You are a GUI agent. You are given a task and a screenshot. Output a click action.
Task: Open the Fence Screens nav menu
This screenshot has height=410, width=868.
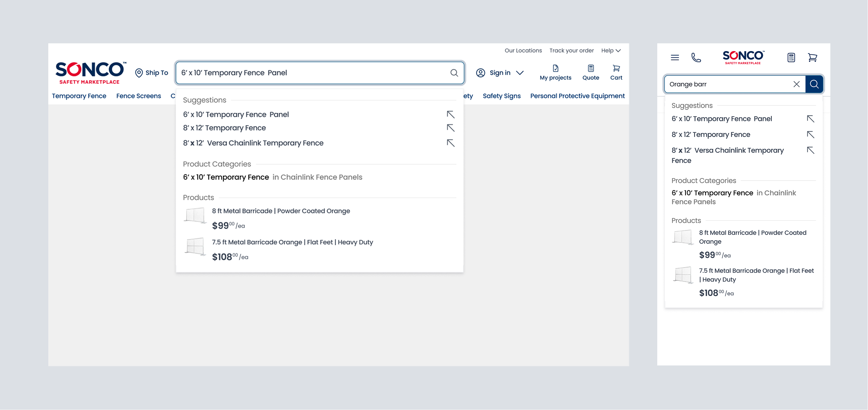coord(139,96)
